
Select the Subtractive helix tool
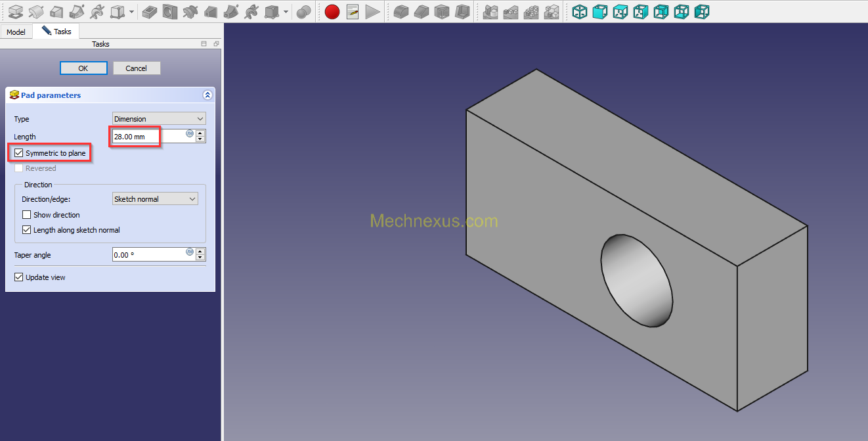251,11
